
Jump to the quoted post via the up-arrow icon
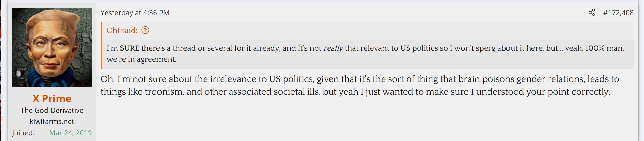tap(145, 30)
